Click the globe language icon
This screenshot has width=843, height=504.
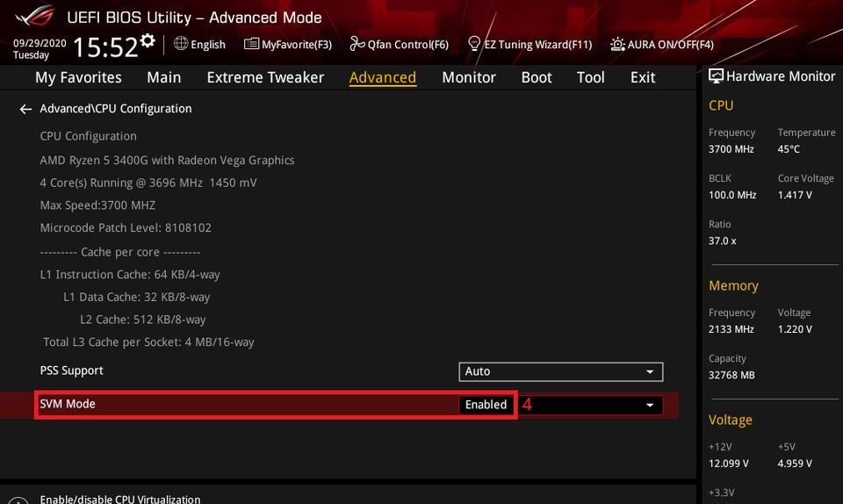point(181,44)
